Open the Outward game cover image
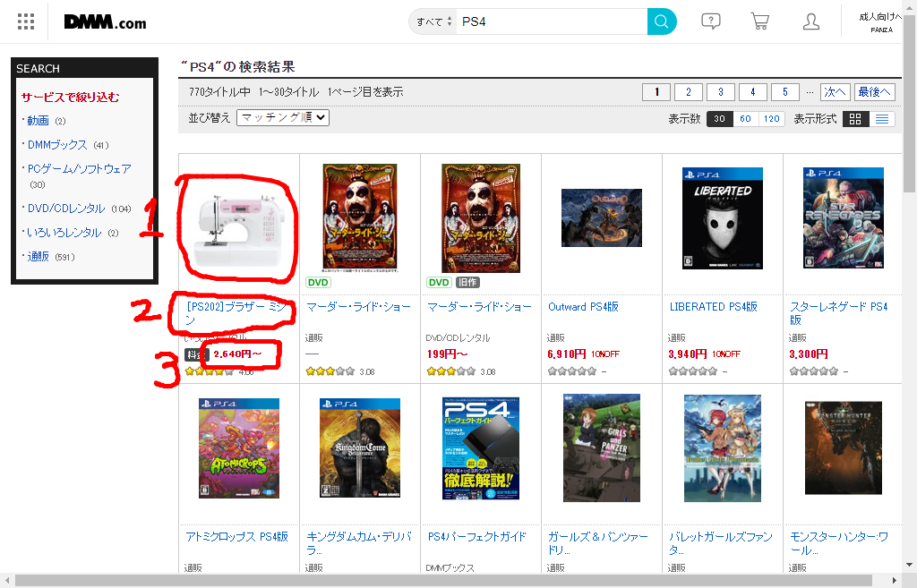Viewport: 917px width, 588px height. coord(601,218)
